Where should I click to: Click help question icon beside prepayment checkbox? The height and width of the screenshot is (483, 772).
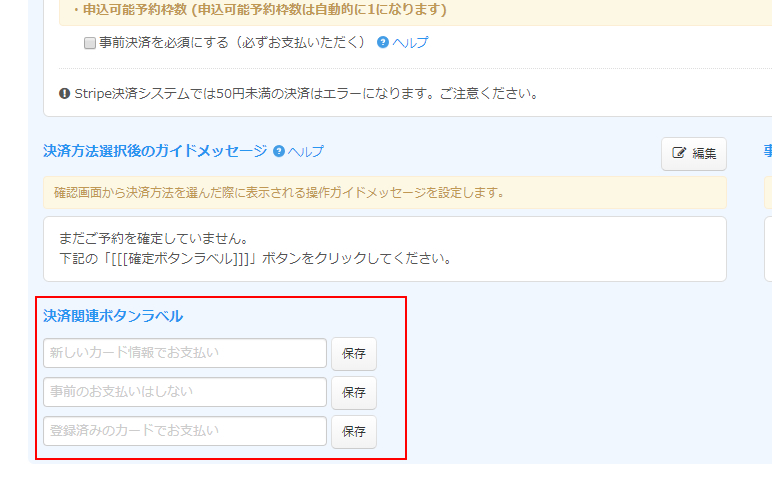[x=382, y=43]
